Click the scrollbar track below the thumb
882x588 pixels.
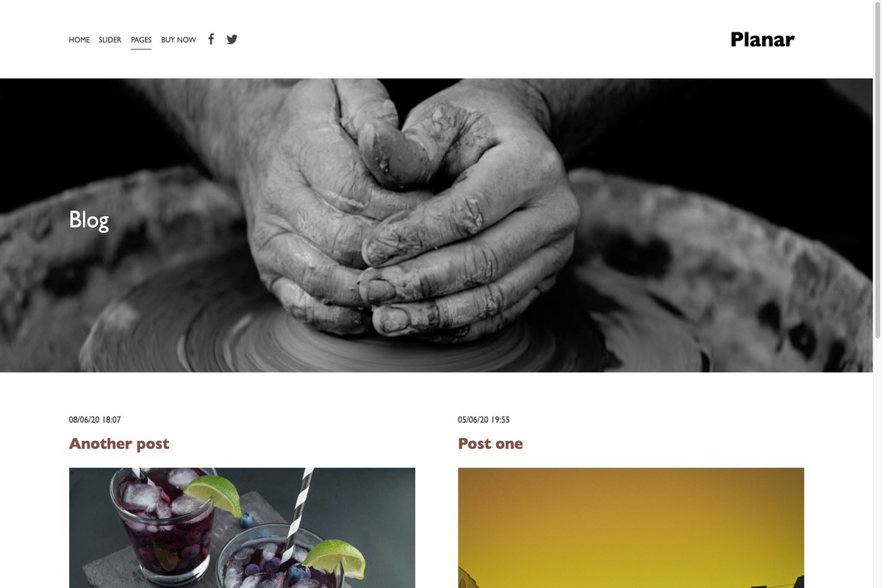click(x=877, y=463)
